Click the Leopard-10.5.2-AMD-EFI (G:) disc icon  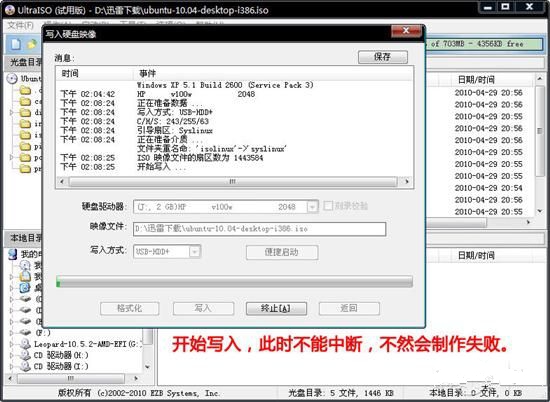pyautogui.click(x=25, y=344)
